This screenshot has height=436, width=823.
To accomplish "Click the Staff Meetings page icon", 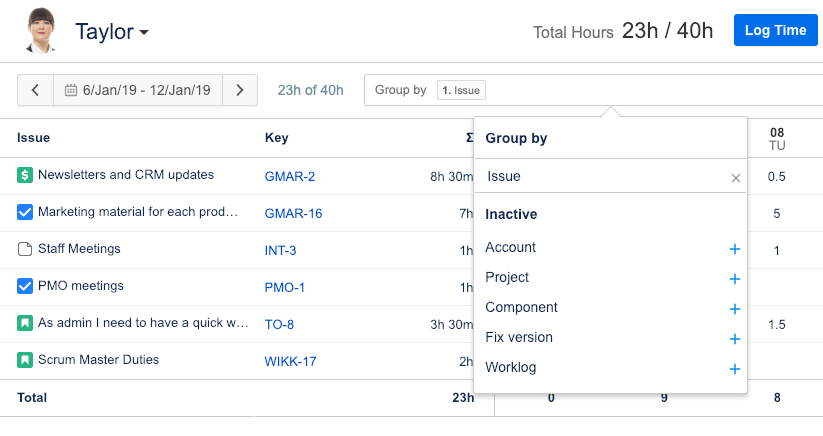I will click(x=25, y=249).
